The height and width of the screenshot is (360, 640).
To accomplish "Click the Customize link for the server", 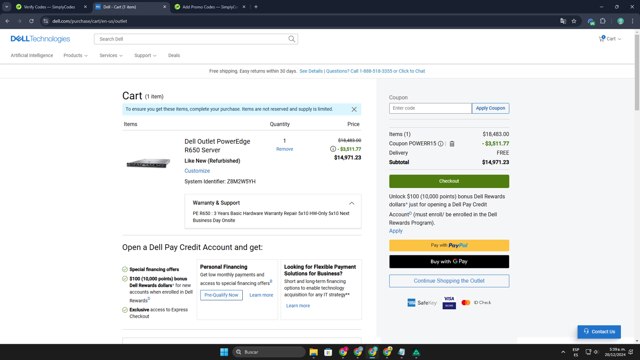I will [197, 171].
